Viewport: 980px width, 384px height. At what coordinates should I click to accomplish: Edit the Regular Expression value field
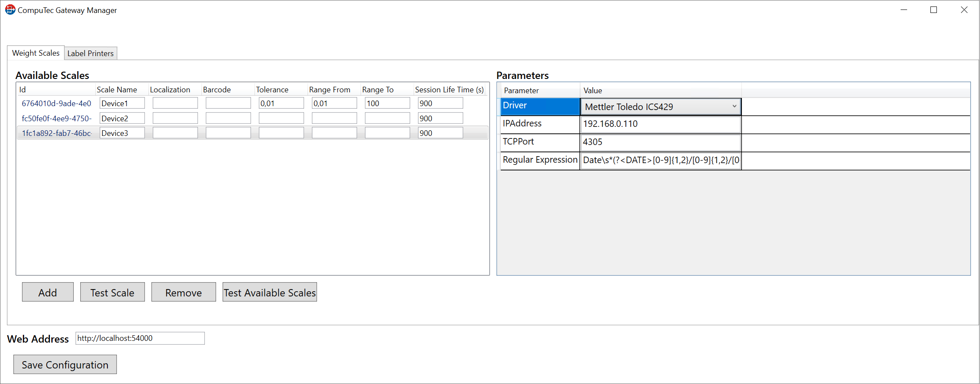(x=660, y=161)
